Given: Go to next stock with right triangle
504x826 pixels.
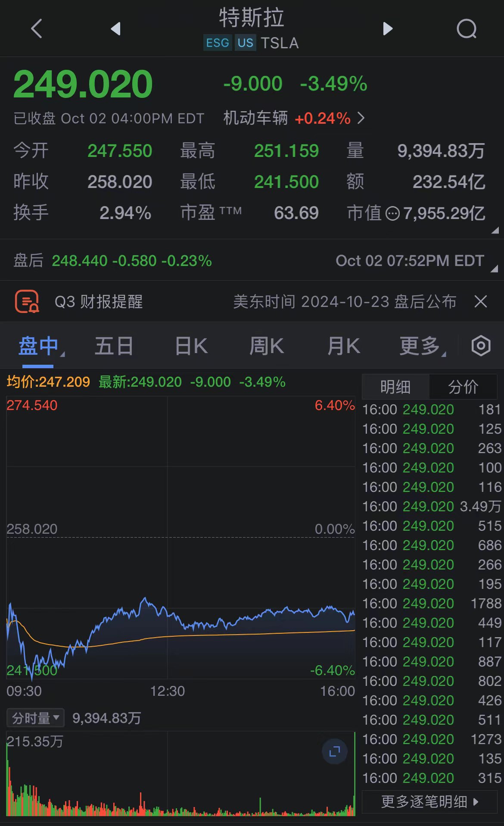Looking at the screenshot, I should 388,29.
